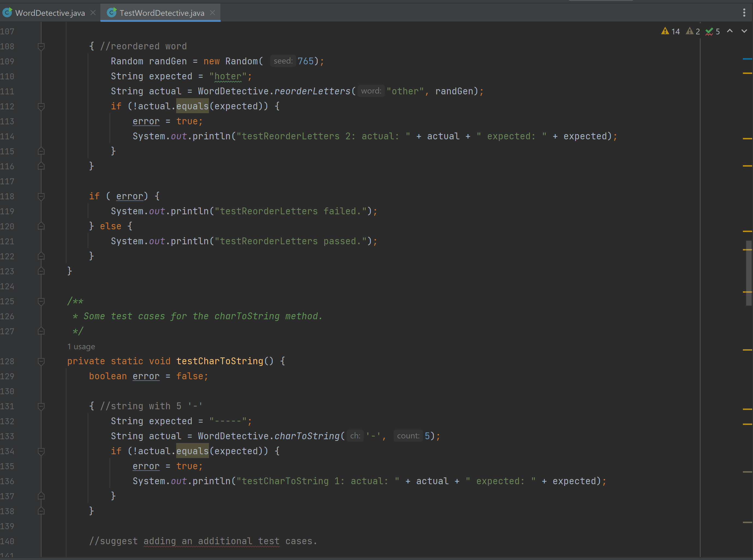
Task: Close the WordDetective.java tab
Action: [93, 13]
